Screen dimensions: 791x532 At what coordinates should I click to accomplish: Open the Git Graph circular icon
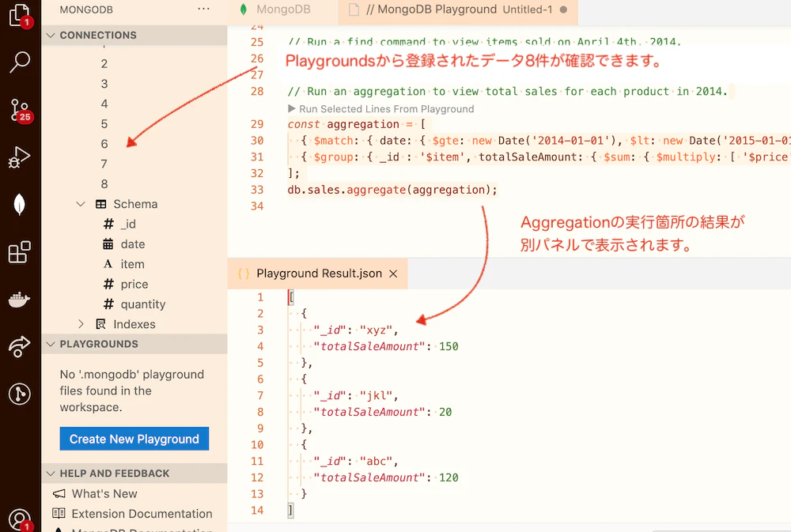[x=19, y=394]
